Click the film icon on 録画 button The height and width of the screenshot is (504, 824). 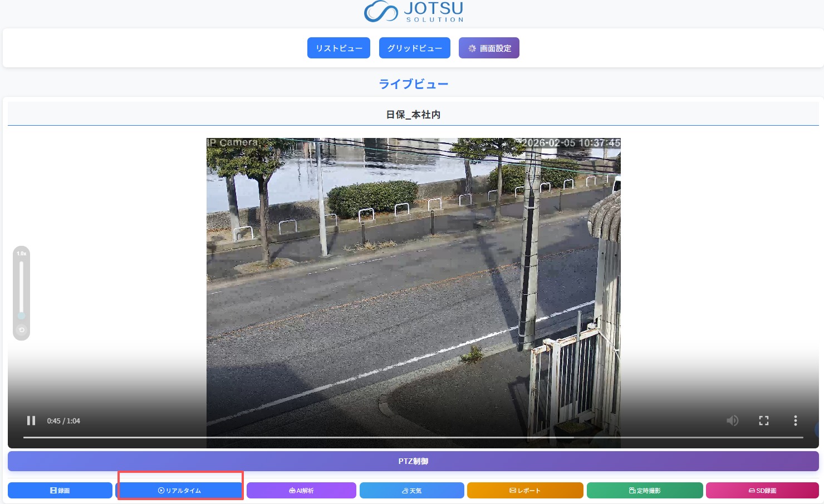point(52,490)
